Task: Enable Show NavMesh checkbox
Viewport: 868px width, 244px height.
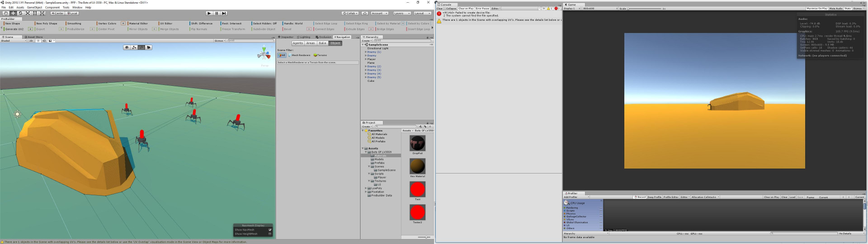Action: click(270, 230)
